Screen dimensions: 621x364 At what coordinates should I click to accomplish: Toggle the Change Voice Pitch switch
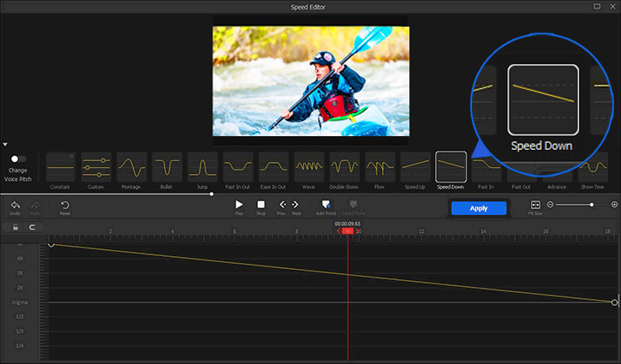point(18,158)
